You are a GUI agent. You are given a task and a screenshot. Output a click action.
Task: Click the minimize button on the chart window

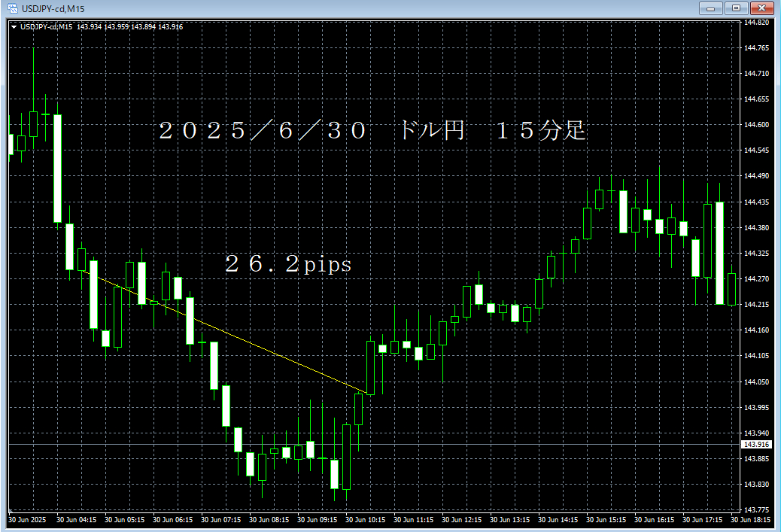710,8
